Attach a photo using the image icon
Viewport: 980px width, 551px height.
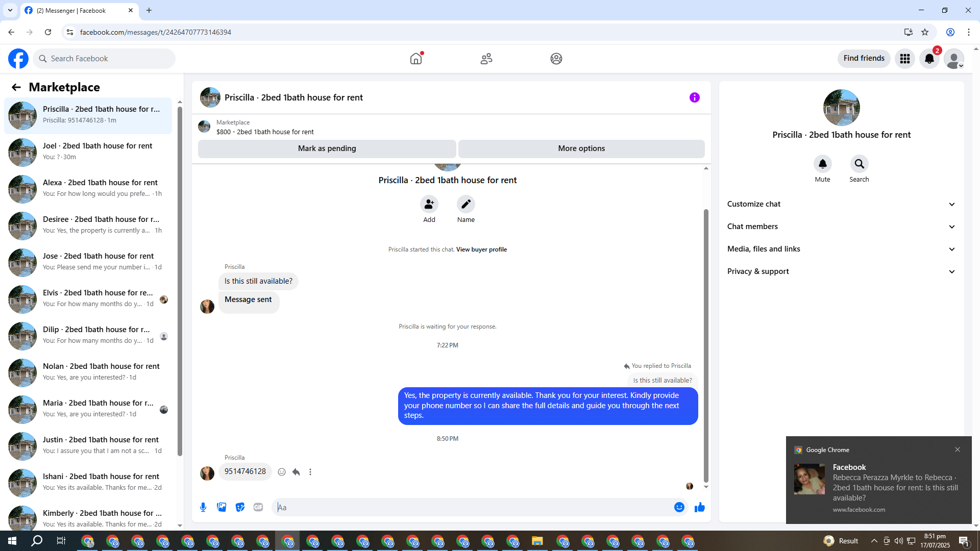[222, 507]
